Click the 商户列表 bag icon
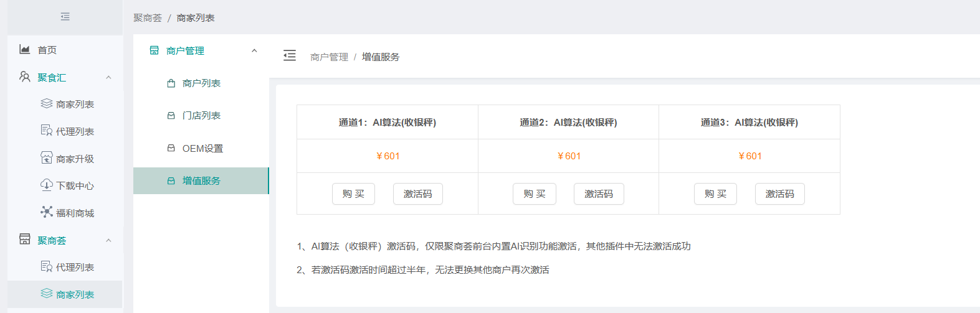Image resolution: width=980 pixels, height=313 pixels. pos(171,83)
